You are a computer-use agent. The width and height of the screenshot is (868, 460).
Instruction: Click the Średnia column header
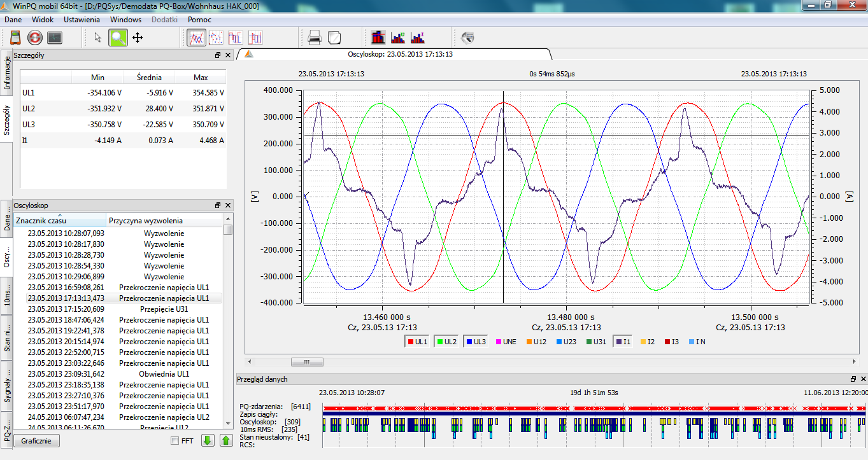[x=149, y=77]
